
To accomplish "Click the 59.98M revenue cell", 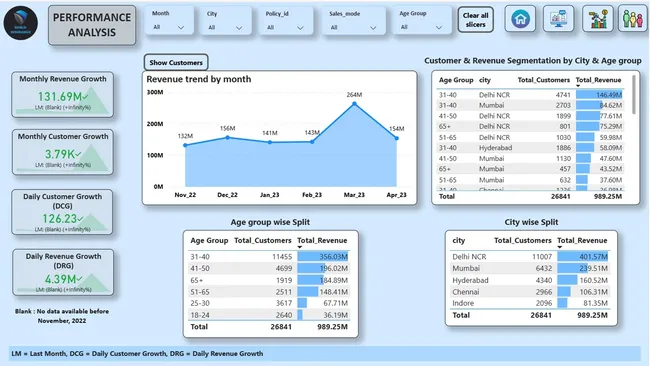I will click(599, 137).
